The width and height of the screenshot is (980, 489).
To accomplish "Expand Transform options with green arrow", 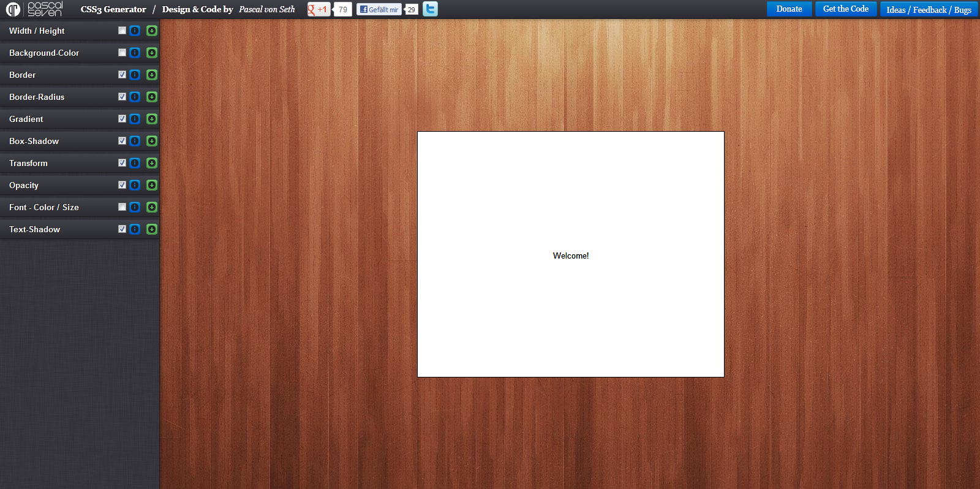I will point(152,163).
